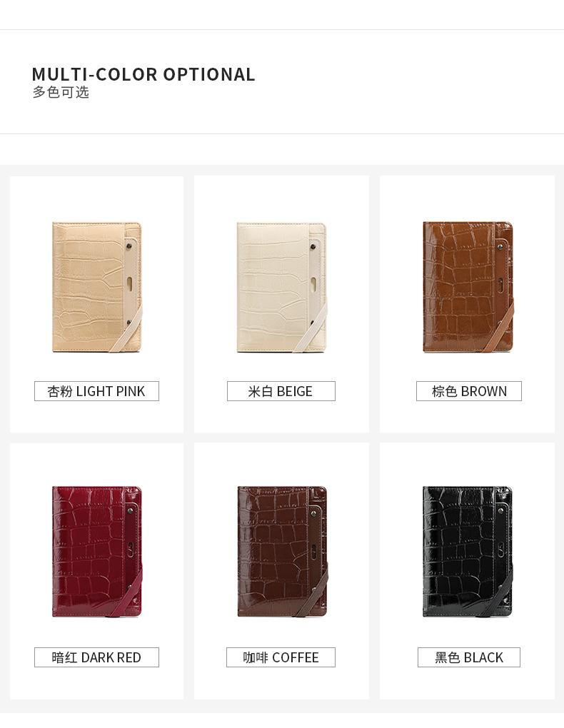The width and height of the screenshot is (564, 728).
Task: Click the MULTI-COLOR OPTIONAL heading
Action: coord(143,74)
